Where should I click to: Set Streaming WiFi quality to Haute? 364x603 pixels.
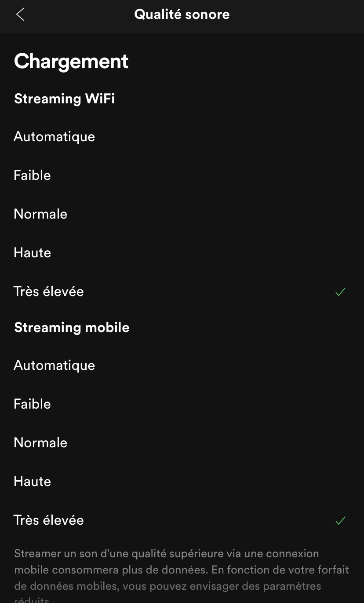[x=182, y=252]
